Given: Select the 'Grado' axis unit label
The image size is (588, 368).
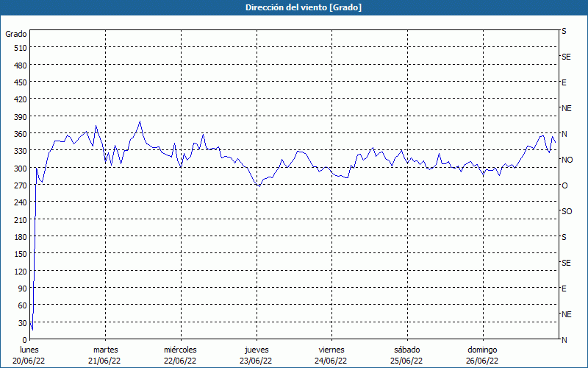Looking at the screenshot, I should 16,34.
